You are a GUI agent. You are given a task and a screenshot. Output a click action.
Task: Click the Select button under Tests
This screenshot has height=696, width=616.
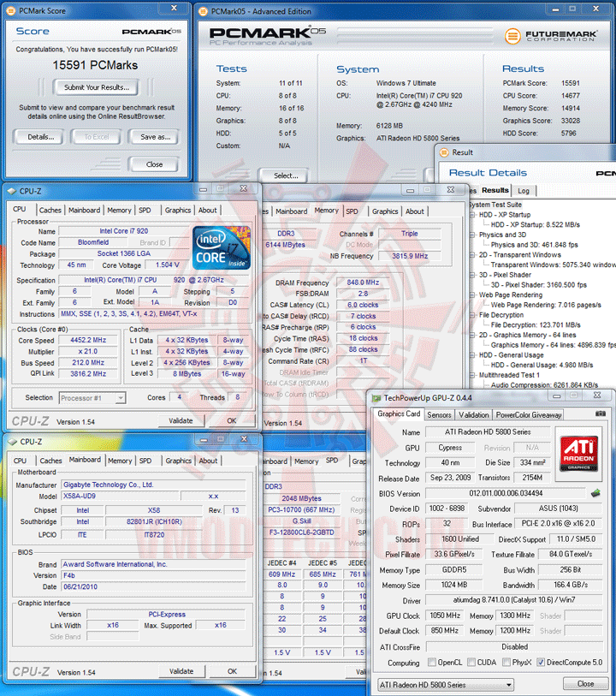286,175
